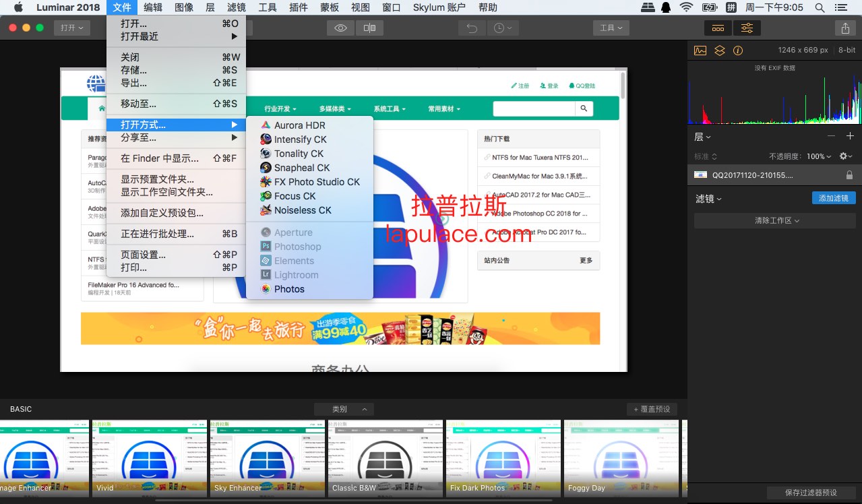Click the battery status icon
The height and width of the screenshot is (504, 862).
[710, 7]
